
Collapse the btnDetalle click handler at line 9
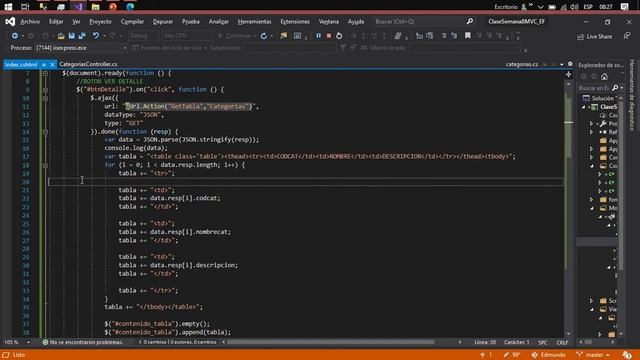pyautogui.click(x=45, y=90)
